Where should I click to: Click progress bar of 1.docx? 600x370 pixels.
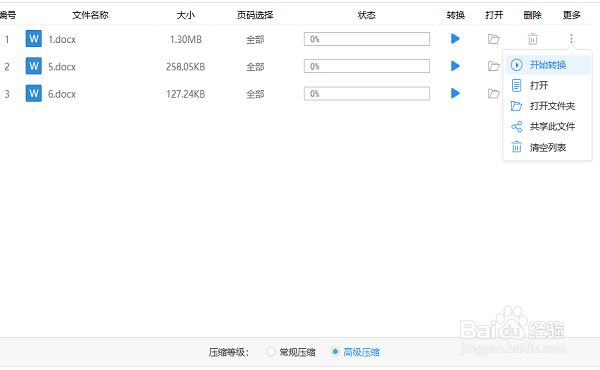(x=367, y=39)
